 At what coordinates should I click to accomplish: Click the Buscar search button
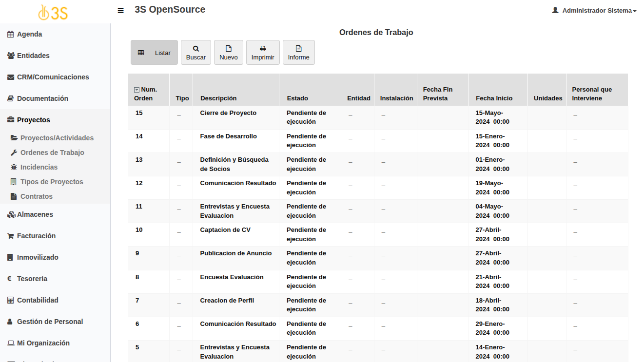click(x=195, y=53)
